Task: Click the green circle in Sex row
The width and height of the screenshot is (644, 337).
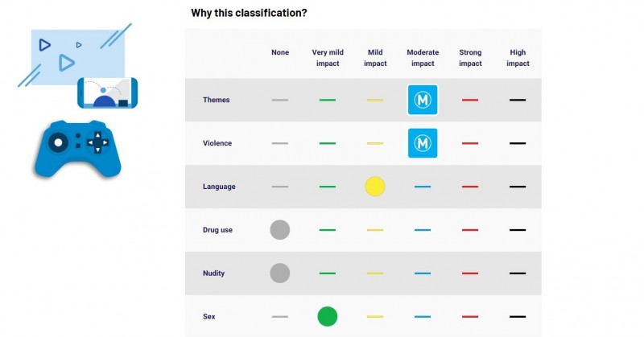Action: pyautogui.click(x=328, y=316)
